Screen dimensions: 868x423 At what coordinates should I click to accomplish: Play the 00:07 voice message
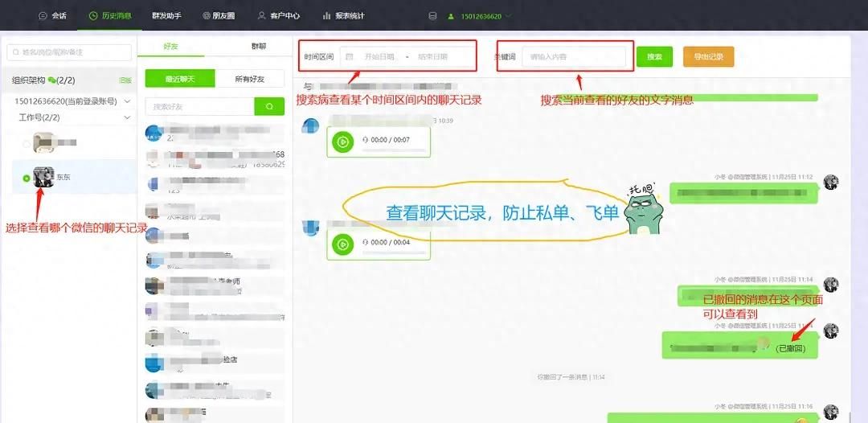[342, 142]
